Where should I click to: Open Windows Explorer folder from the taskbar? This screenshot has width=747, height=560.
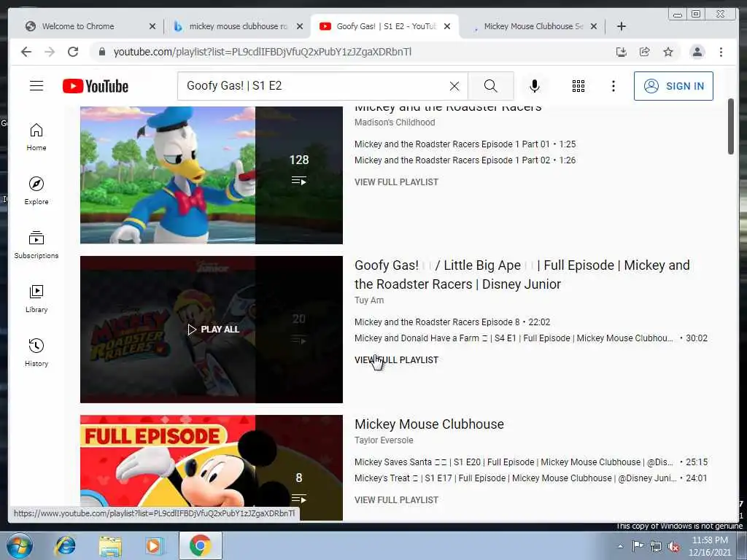coord(111,545)
